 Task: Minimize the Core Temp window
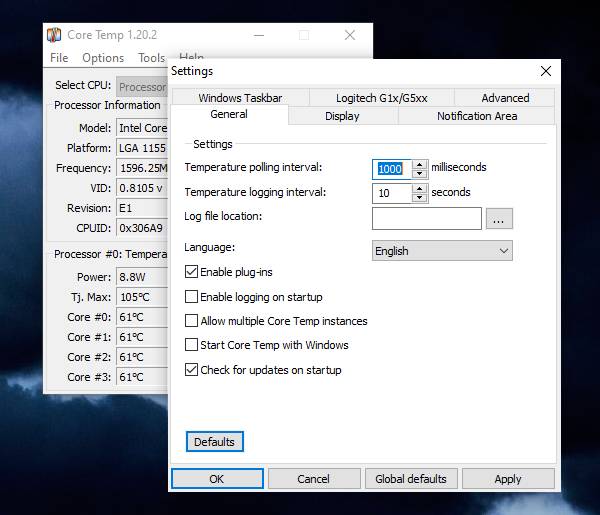point(259,35)
